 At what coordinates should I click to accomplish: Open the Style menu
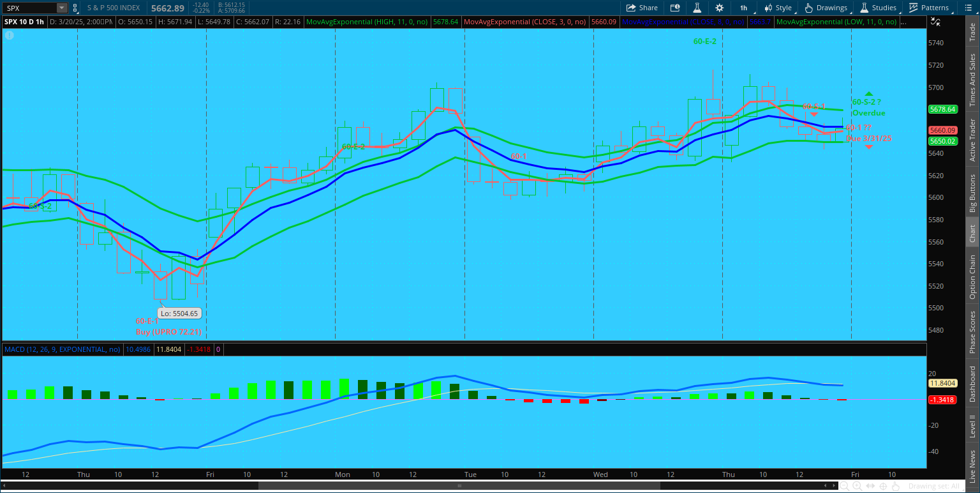pos(778,8)
